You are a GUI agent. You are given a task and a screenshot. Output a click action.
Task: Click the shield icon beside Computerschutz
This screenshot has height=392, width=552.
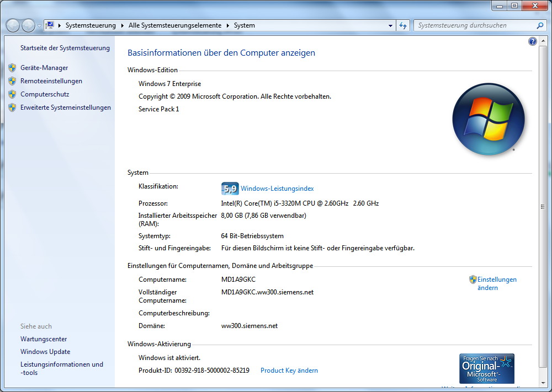tap(12, 94)
